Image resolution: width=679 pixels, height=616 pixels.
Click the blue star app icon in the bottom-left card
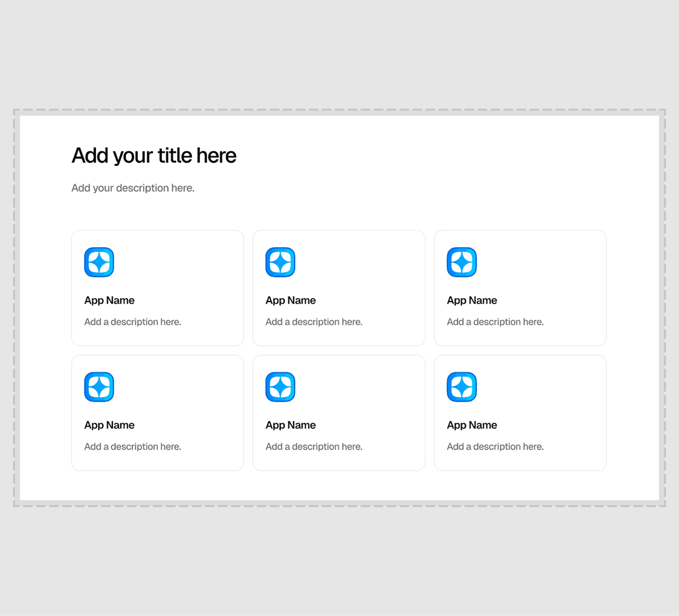click(x=99, y=387)
